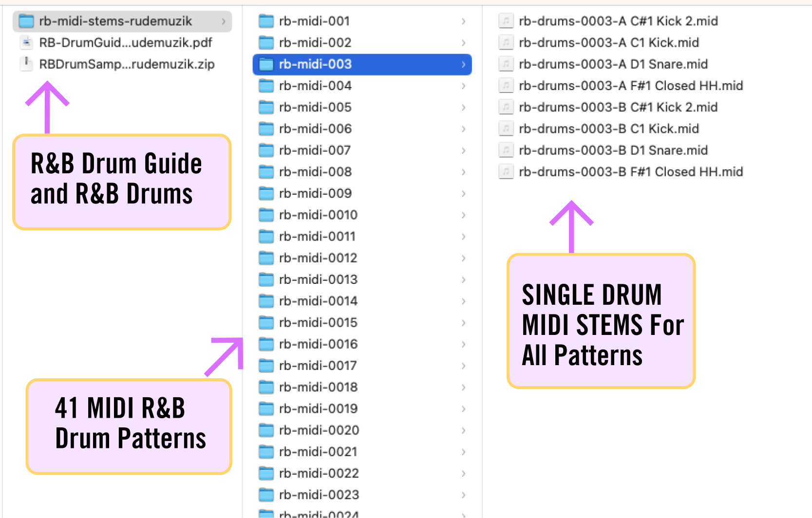This screenshot has width=812, height=518.
Task: Click the music note icon on C#1 Kick 2.mid
Action: (506, 21)
